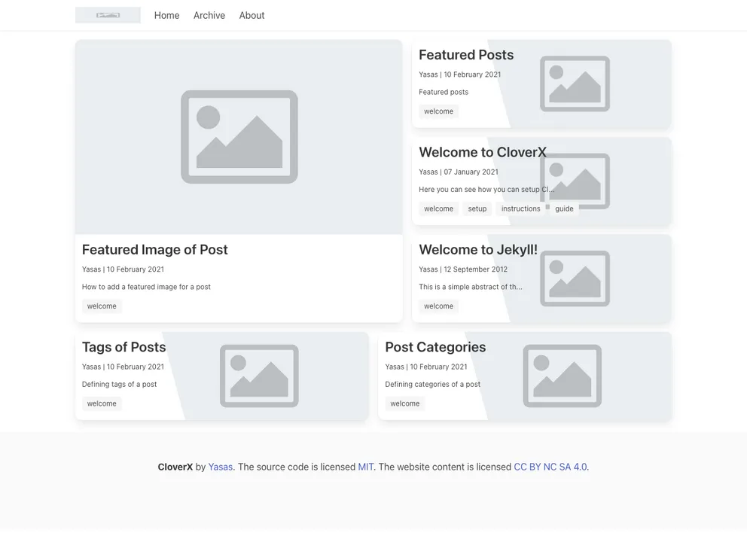Click the Tags of Posts image placeholder
The height and width of the screenshot is (560, 747).
(x=259, y=376)
